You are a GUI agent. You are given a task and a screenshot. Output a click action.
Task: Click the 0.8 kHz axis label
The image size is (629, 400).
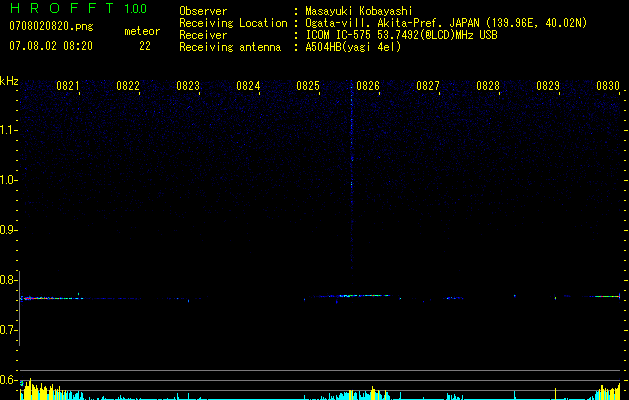coord(8,280)
